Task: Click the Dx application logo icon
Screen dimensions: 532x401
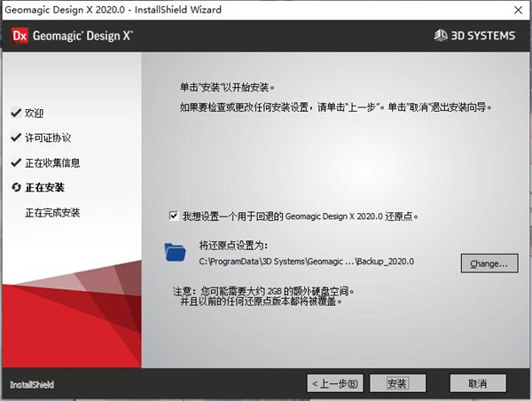Action: 19,36
